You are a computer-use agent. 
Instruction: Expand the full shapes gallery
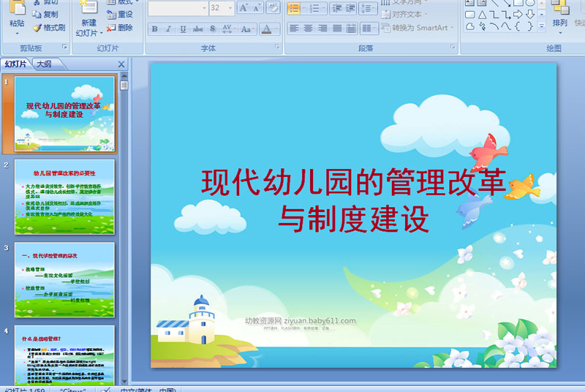pyautogui.click(x=542, y=26)
